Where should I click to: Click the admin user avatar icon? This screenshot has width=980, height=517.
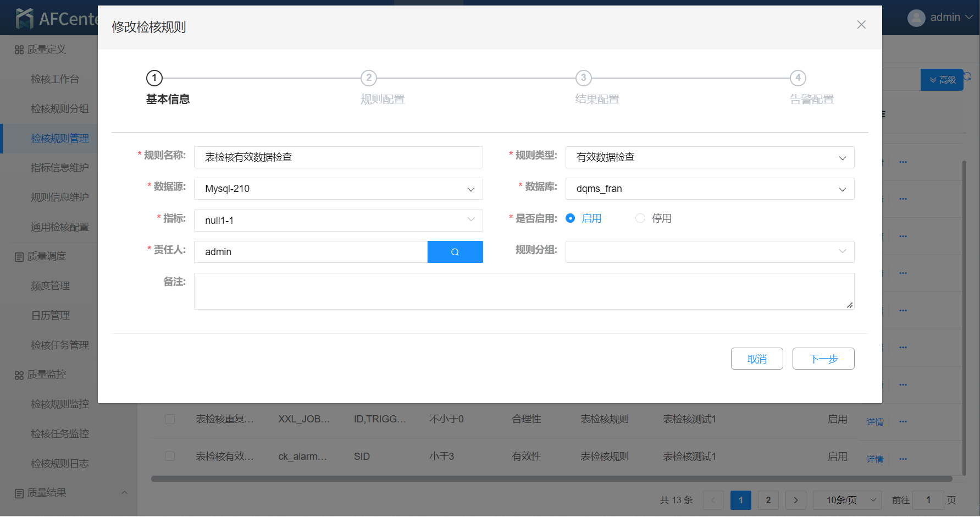click(x=916, y=18)
